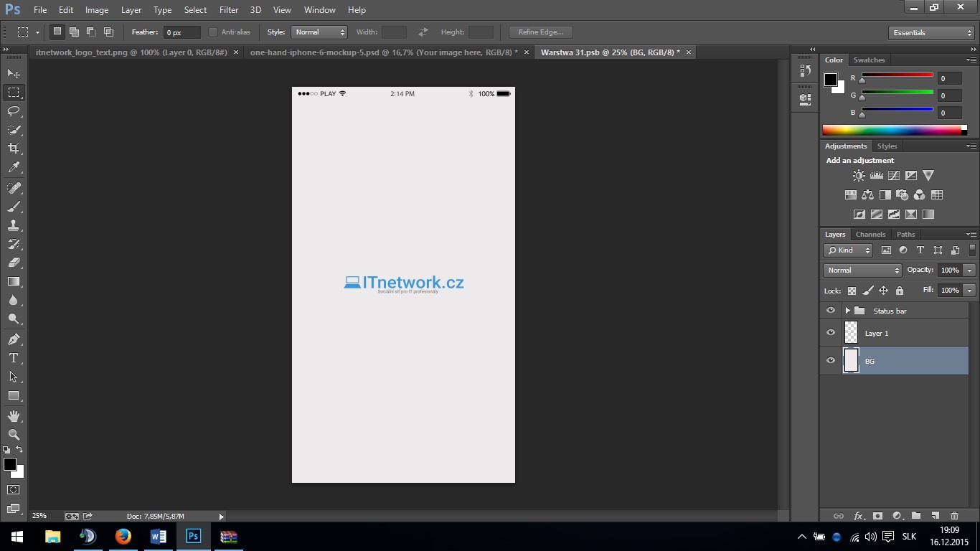Viewport: 980px width, 551px height.
Task: Hide the BG layer visibility
Action: coord(831,361)
